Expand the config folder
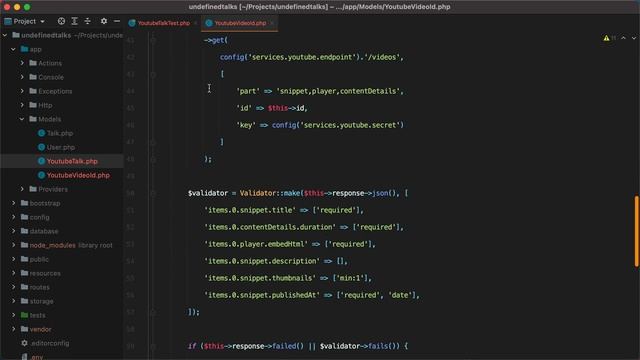The width and height of the screenshot is (640, 360). 14,217
